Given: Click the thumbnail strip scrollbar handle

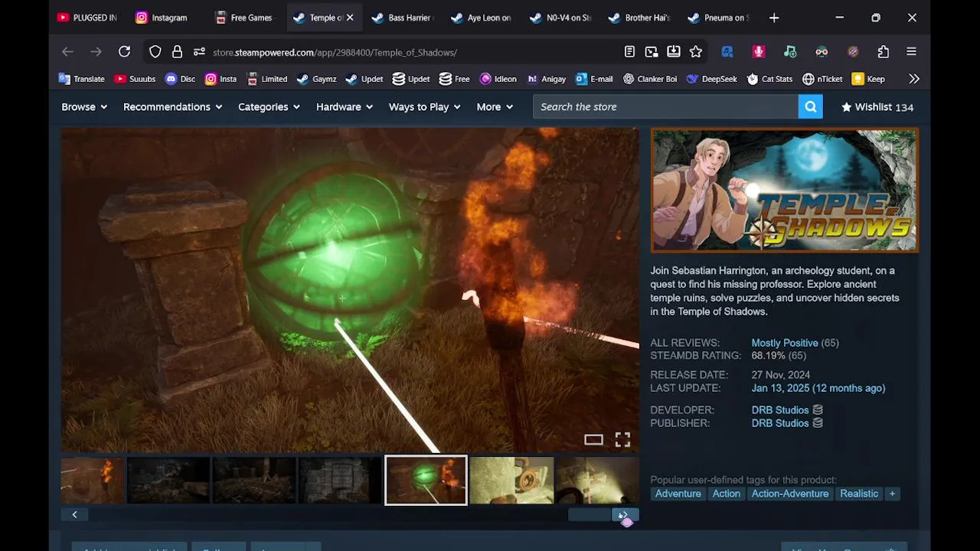Looking at the screenshot, I should (x=590, y=514).
